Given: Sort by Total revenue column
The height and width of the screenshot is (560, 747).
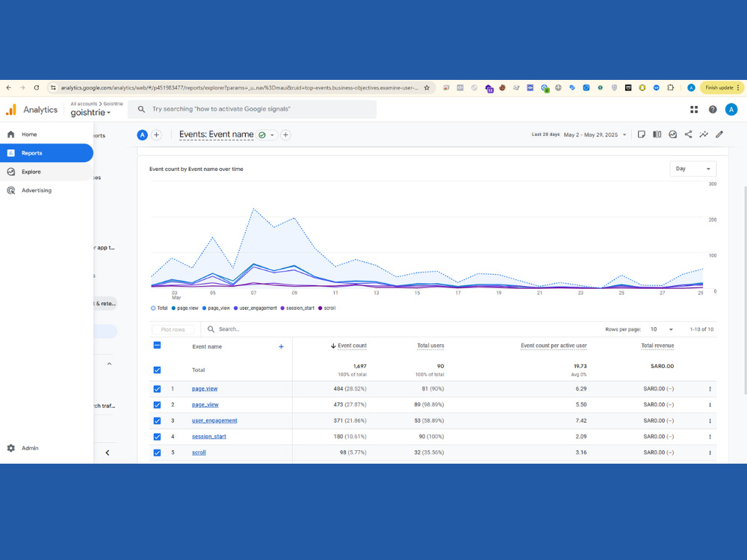Looking at the screenshot, I should click(657, 346).
